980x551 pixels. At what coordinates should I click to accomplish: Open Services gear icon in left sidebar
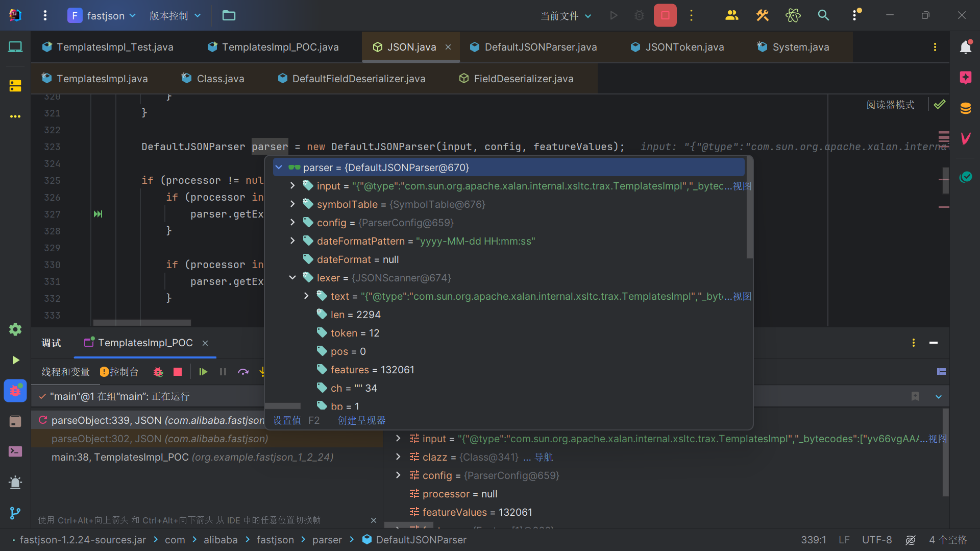(x=15, y=329)
